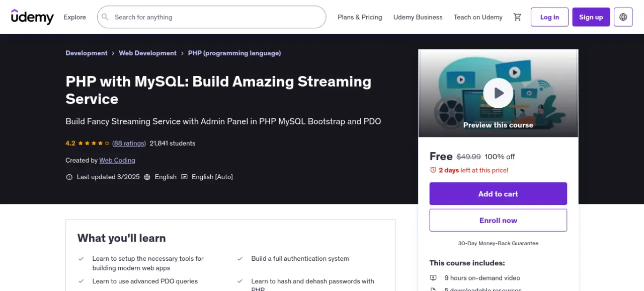Click the struck-through $49.99 price

[x=468, y=157]
